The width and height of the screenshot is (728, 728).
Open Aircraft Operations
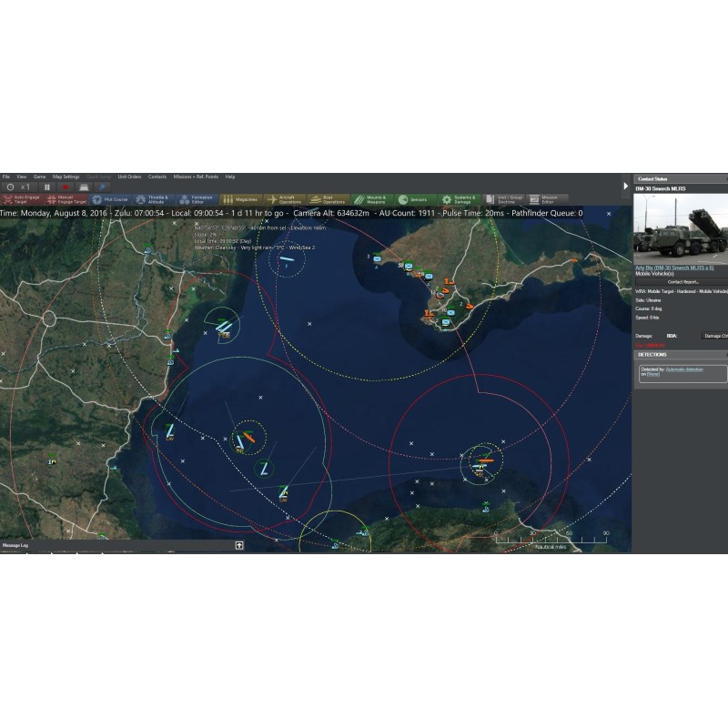[284, 199]
